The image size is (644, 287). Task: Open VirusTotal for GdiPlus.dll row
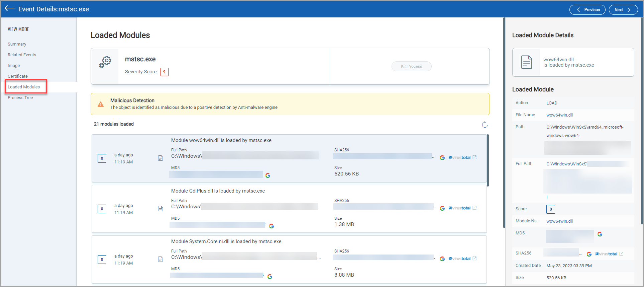coord(462,208)
